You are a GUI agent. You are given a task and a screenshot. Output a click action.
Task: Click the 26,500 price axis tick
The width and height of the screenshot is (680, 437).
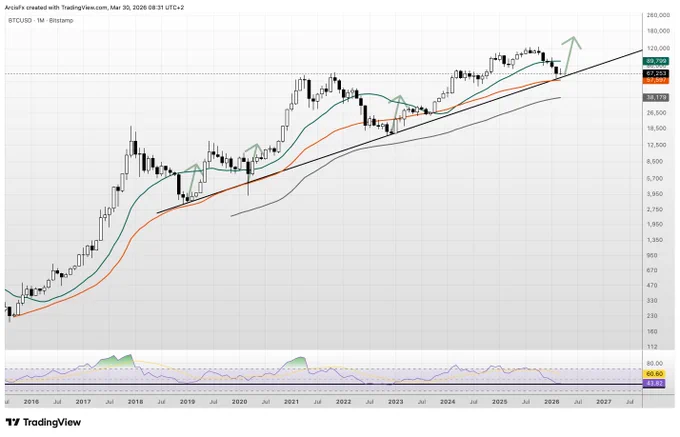[x=656, y=113]
